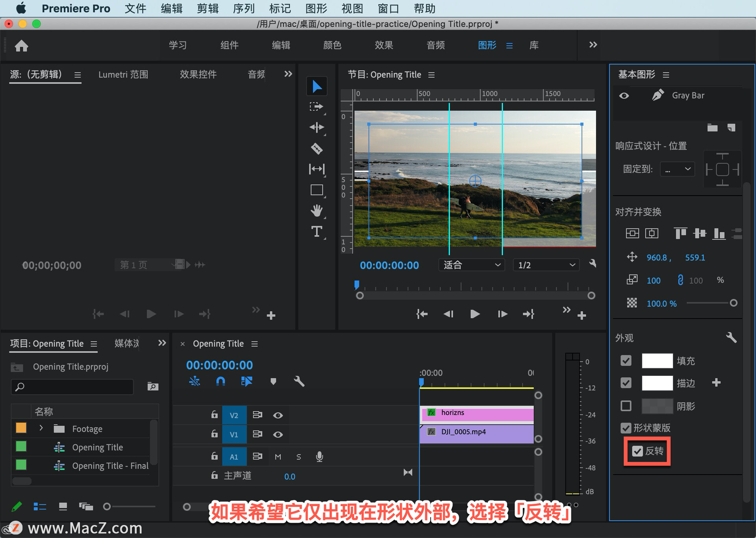The height and width of the screenshot is (538, 756).
Task: Play the program monitor sequence
Action: (475, 314)
